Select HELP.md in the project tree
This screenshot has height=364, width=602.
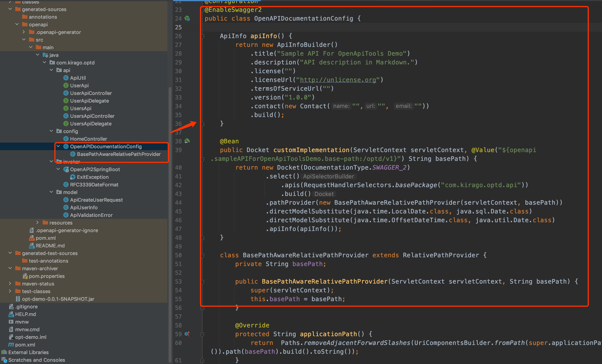coord(25,314)
